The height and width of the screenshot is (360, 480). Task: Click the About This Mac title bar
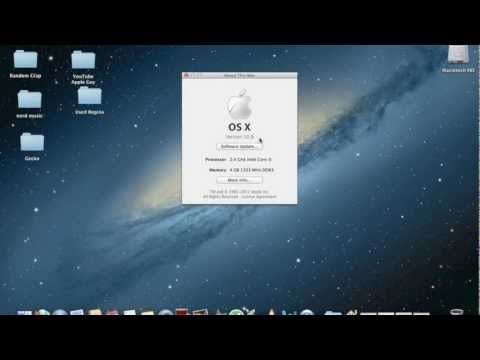coord(240,76)
